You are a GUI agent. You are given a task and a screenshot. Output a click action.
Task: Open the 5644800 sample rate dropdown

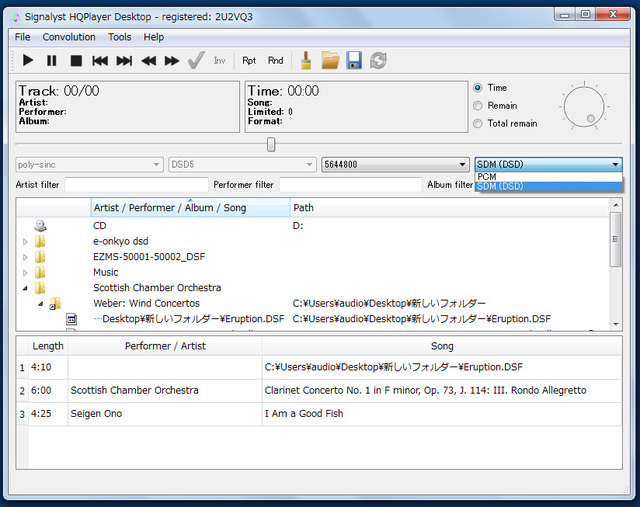point(394,164)
